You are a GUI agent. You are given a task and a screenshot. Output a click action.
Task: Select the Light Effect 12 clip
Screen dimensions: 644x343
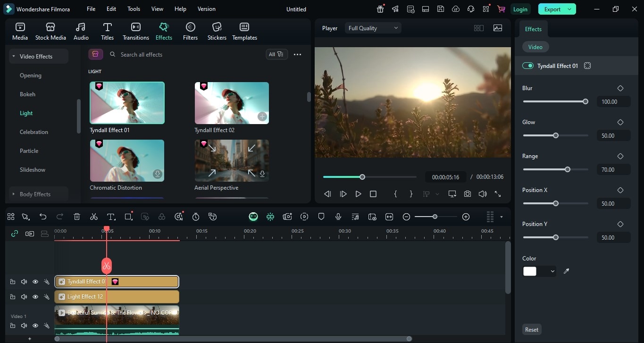tap(117, 297)
